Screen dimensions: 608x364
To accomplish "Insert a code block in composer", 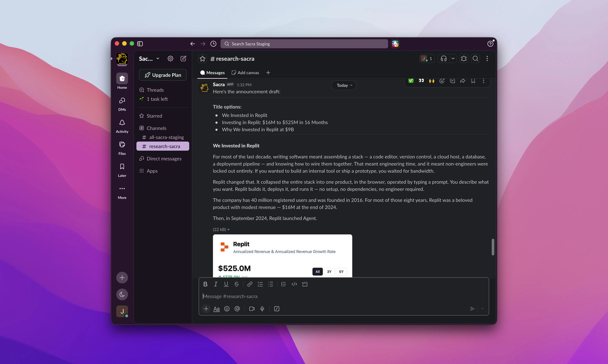I will point(305,284).
